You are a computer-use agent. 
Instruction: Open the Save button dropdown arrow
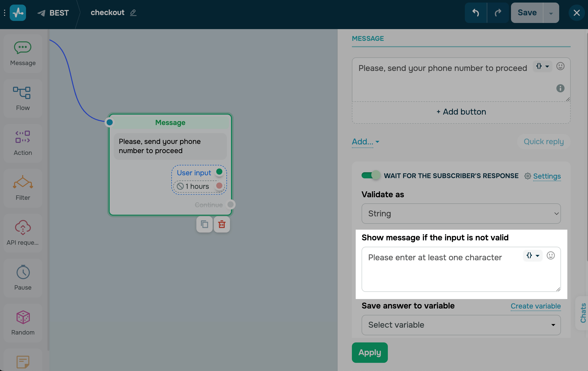tap(551, 13)
